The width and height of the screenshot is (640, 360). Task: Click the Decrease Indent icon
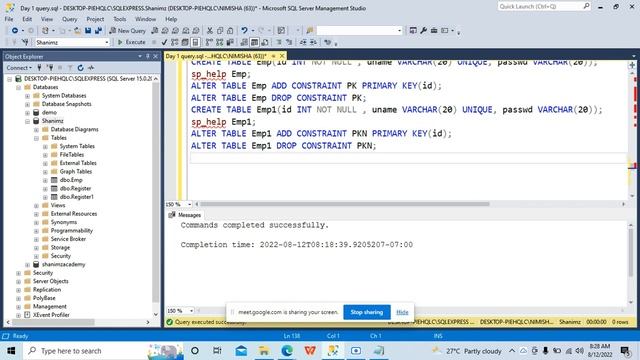coord(303,42)
